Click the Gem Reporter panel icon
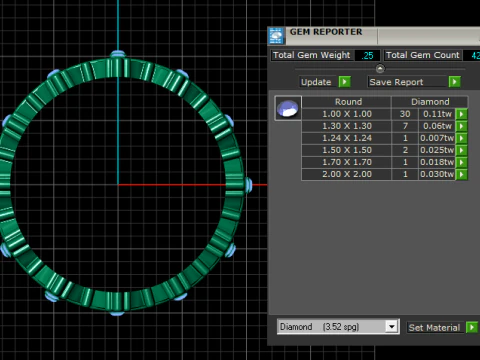The width and height of the screenshot is (480, 360). [276, 36]
